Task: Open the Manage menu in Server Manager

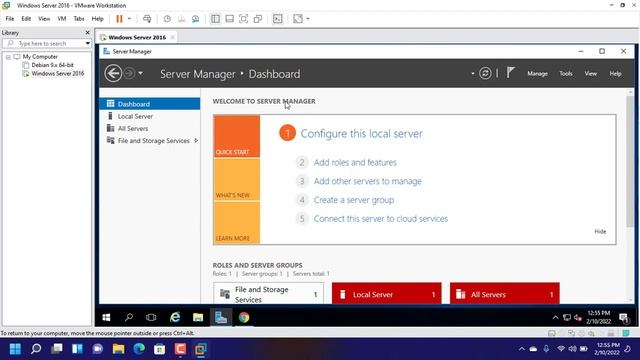Action: click(x=537, y=74)
